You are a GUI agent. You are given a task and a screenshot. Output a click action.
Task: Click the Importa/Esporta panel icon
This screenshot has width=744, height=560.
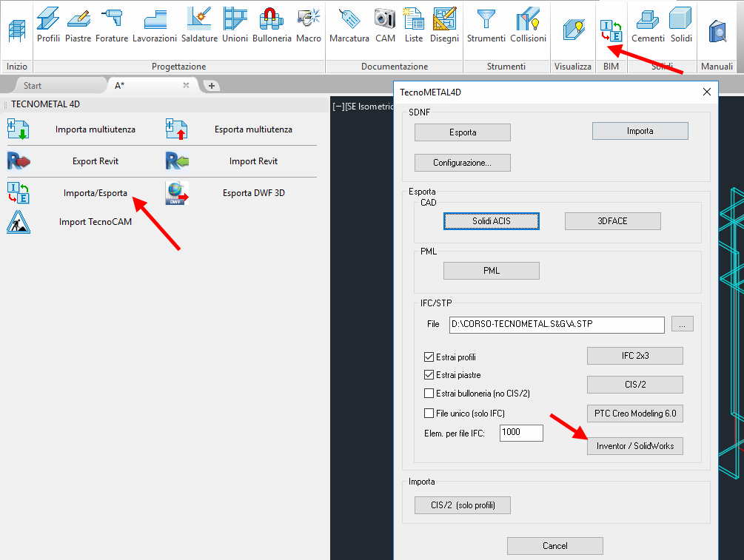[18, 193]
